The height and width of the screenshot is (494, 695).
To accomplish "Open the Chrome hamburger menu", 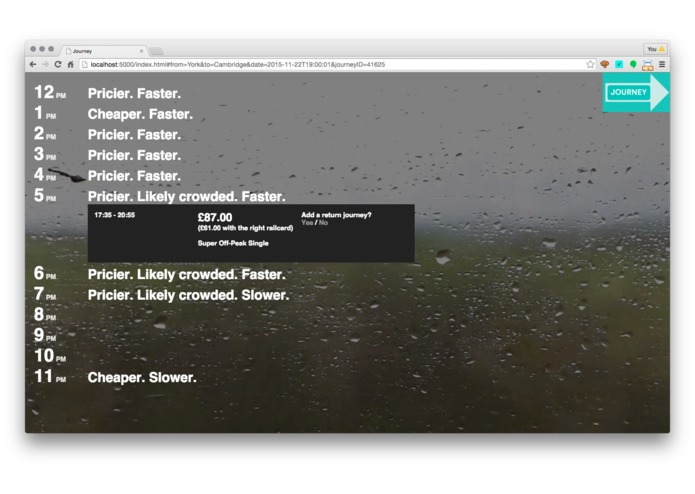I will coord(662,64).
